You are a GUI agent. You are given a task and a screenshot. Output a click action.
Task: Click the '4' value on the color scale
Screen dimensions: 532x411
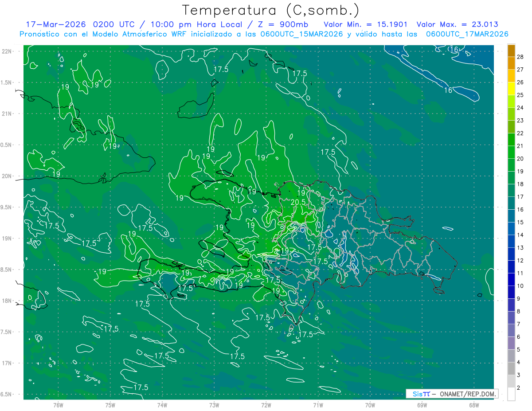coord(519,363)
